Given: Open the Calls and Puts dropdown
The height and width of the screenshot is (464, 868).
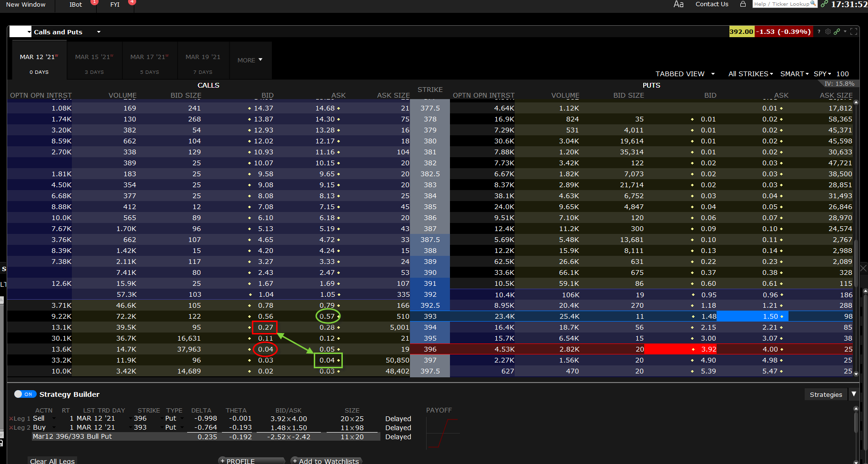Looking at the screenshot, I should coord(99,32).
